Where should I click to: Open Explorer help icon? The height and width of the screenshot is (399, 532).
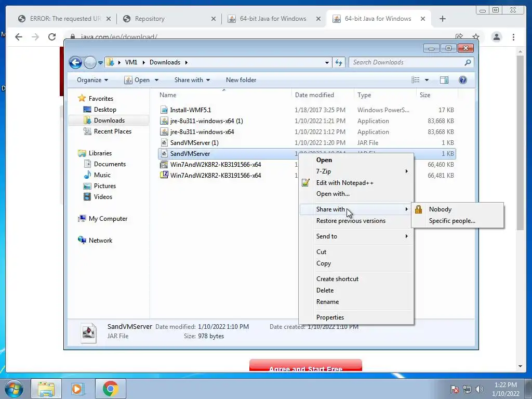coord(463,80)
